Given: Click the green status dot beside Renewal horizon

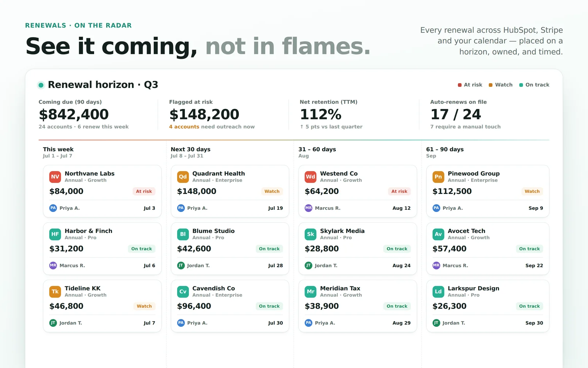Looking at the screenshot, I should coord(41,85).
